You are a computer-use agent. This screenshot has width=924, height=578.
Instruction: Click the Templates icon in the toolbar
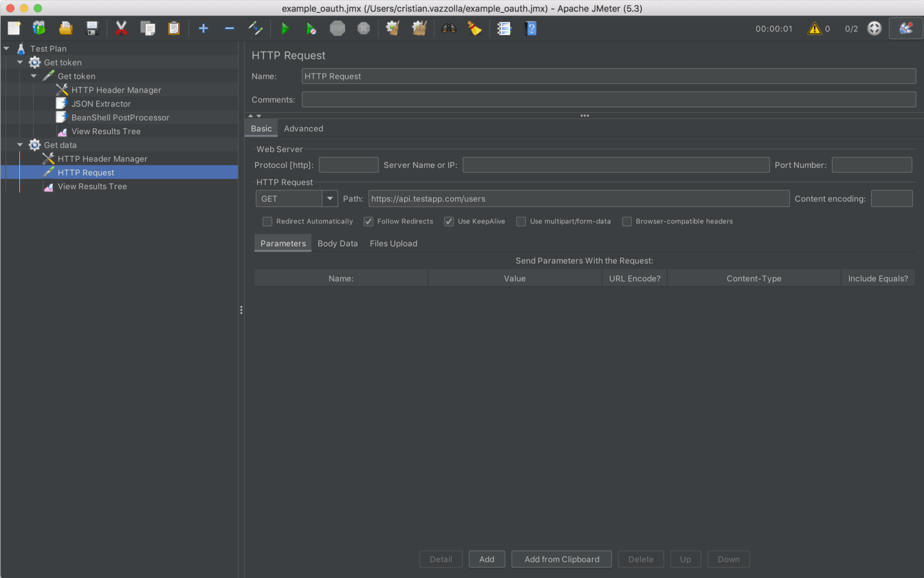pos(38,28)
